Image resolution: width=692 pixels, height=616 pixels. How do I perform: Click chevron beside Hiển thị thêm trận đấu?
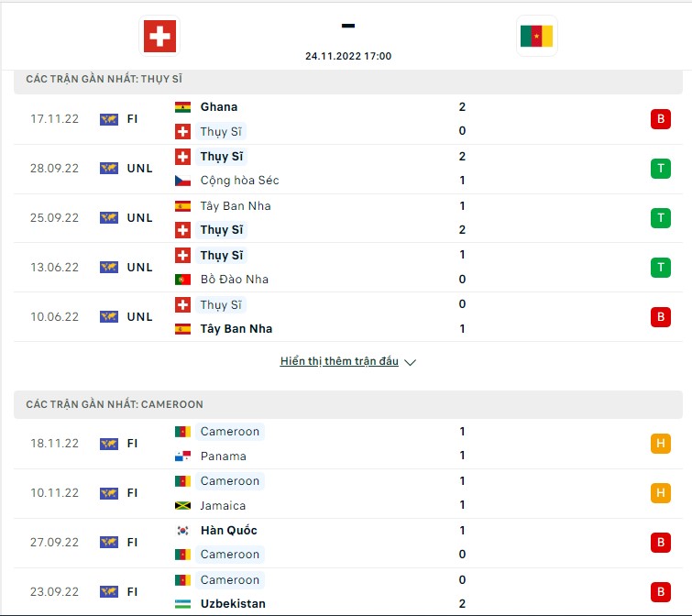pos(410,362)
